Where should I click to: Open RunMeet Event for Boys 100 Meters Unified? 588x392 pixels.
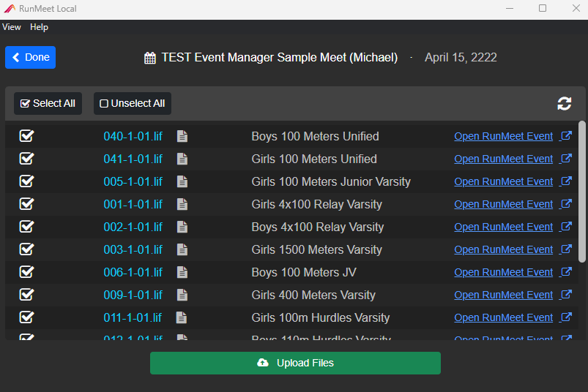pos(503,136)
